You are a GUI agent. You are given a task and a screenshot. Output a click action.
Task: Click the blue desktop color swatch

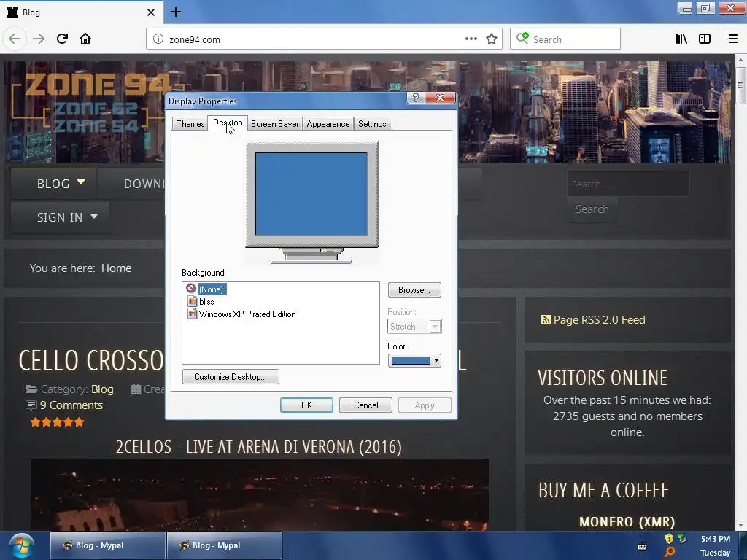coord(411,360)
